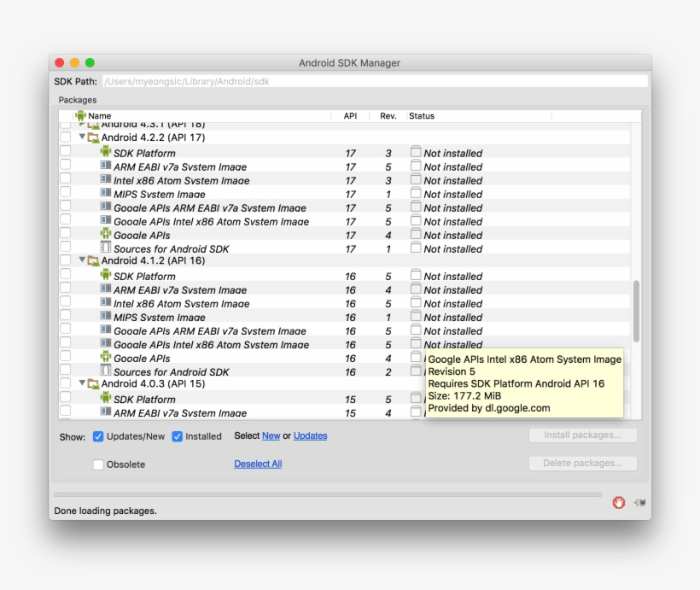
Task: Click the API 16 Sources for Android SDK icon
Action: [105, 371]
